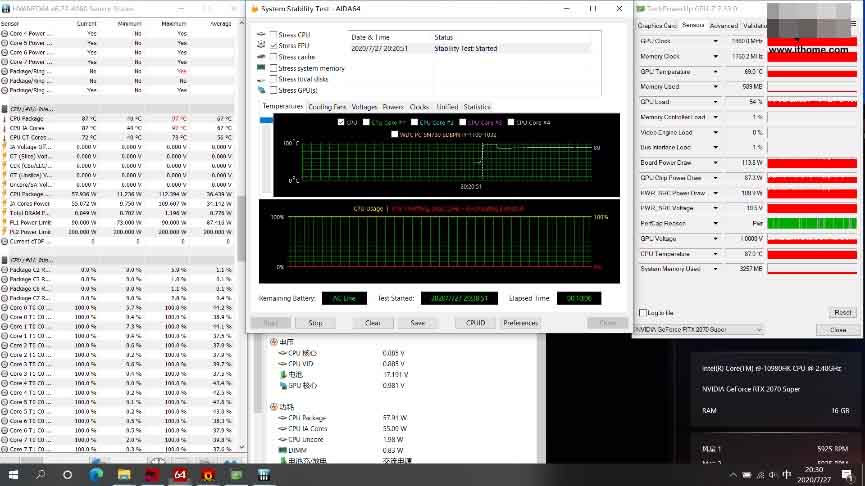Open the CPU Temperature sensor dropdown in GPU-Z
This screenshot has width=865, height=486.
(x=716, y=254)
